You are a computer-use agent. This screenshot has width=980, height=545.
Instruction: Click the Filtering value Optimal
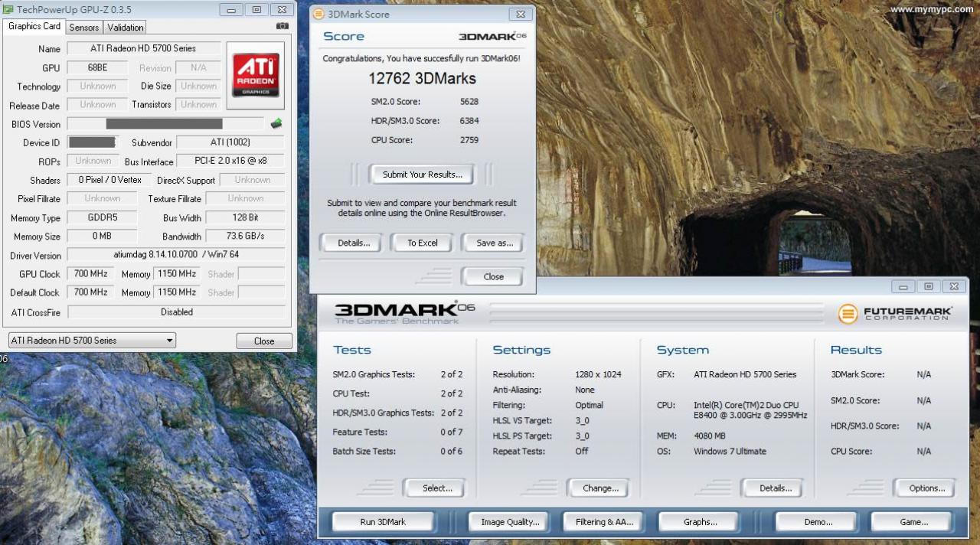pyautogui.click(x=589, y=405)
